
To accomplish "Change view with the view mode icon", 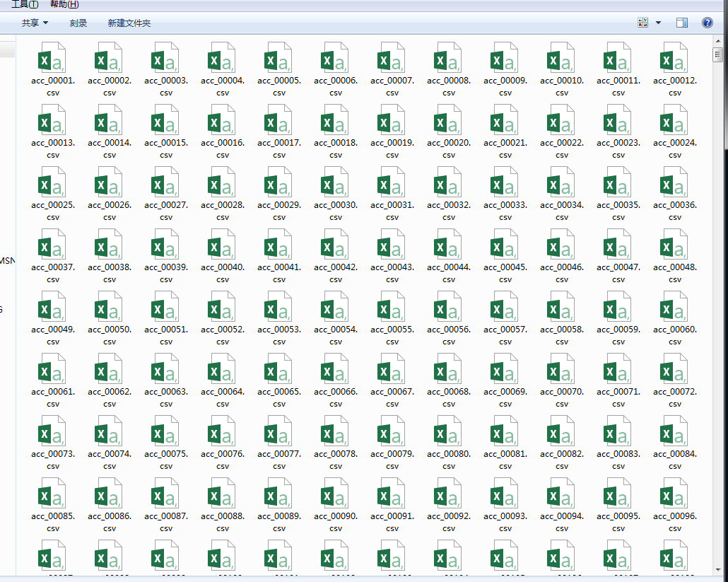I will pos(643,23).
